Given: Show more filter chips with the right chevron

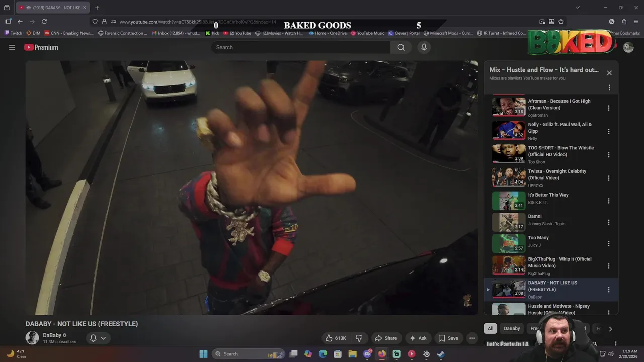Looking at the screenshot, I should tap(610, 329).
